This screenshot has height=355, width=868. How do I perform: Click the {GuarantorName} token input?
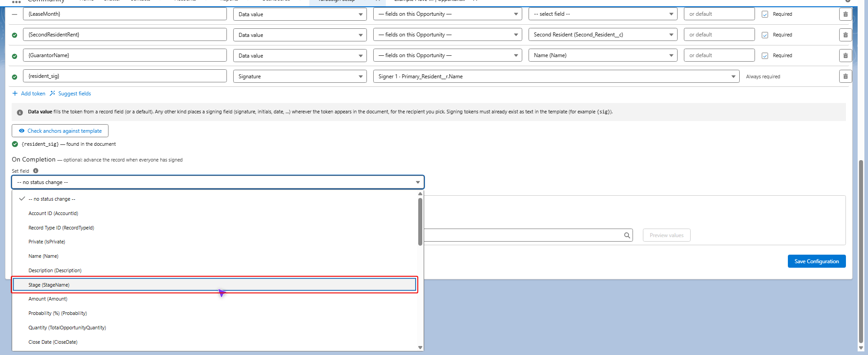point(125,55)
